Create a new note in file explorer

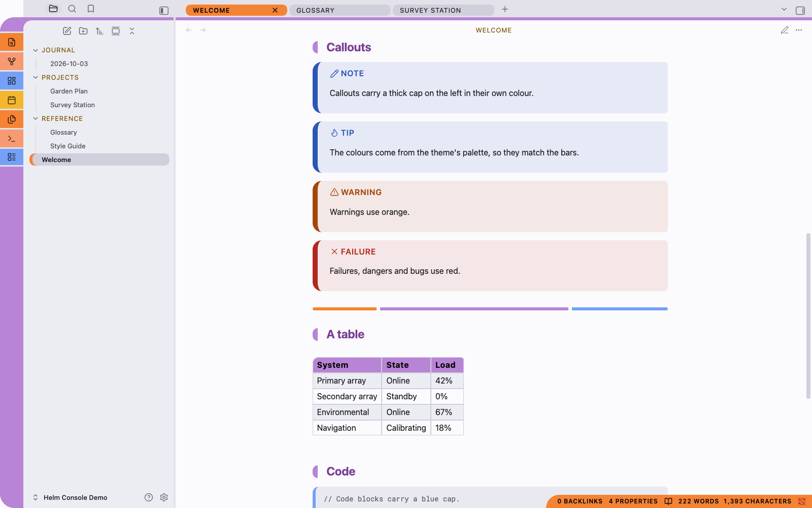click(x=67, y=31)
